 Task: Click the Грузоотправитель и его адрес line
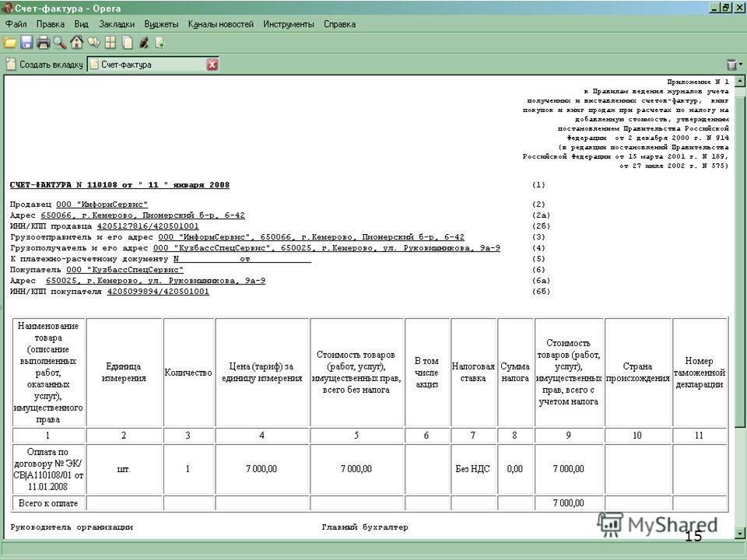[x=237, y=237]
